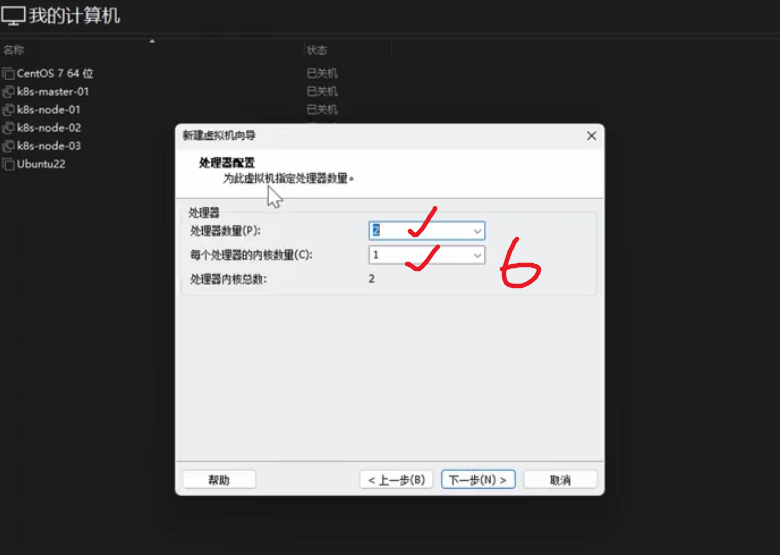Click the Ubuntu22 VM icon
The width and height of the screenshot is (780, 555).
point(8,165)
